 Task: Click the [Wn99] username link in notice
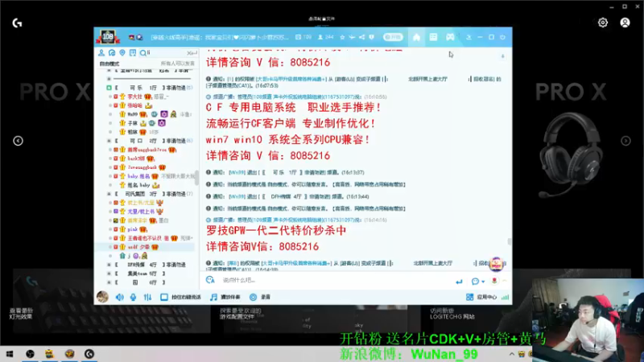(237, 172)
